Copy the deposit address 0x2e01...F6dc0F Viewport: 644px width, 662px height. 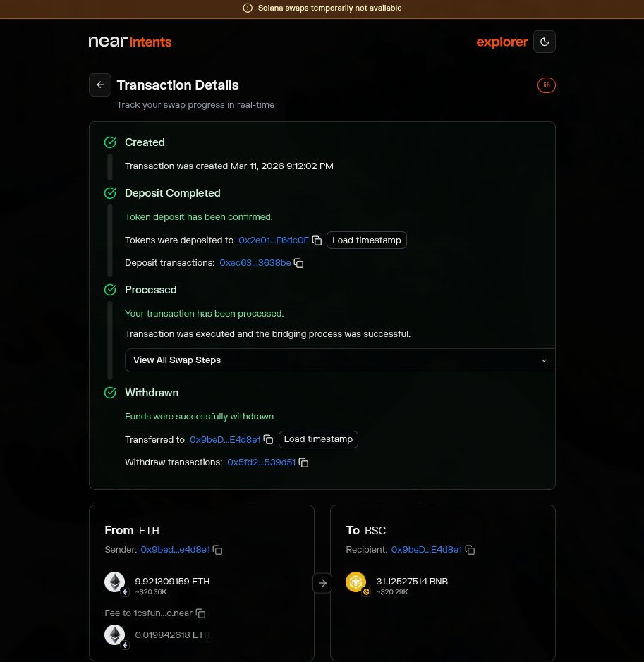pyautogui.click(x=317, y=240)
